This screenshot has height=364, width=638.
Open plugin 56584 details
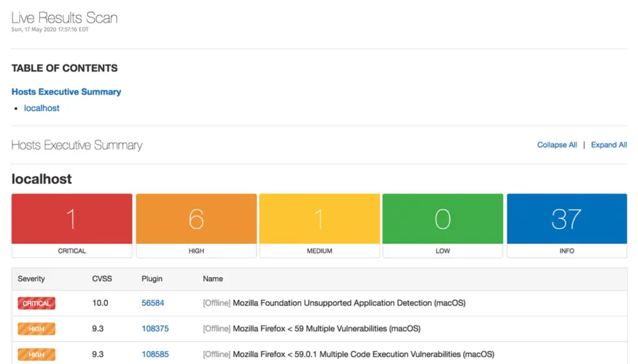tap(152, 303)
